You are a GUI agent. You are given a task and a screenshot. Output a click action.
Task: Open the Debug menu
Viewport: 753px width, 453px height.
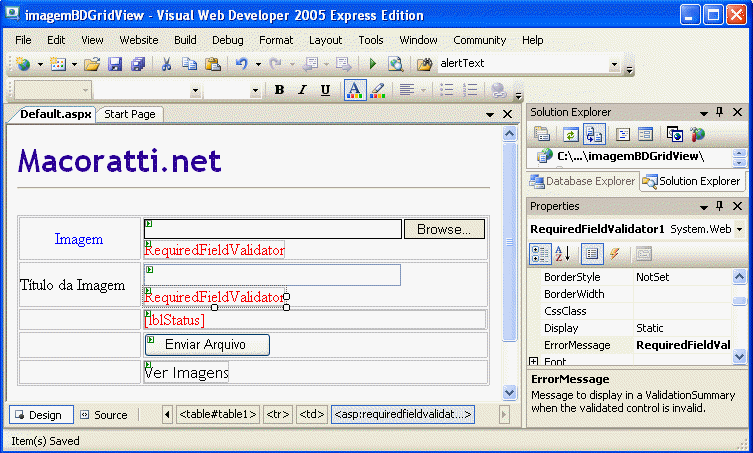click(228, 40)
